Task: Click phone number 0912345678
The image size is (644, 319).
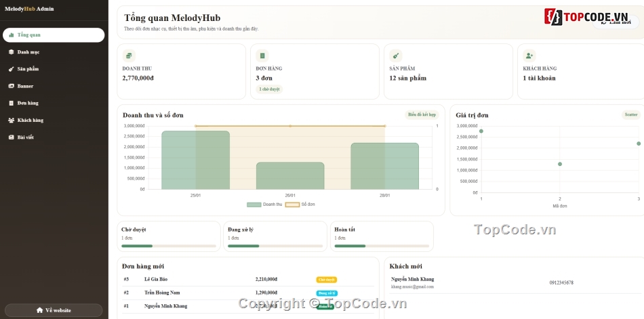Action: (x=561, y=283)
